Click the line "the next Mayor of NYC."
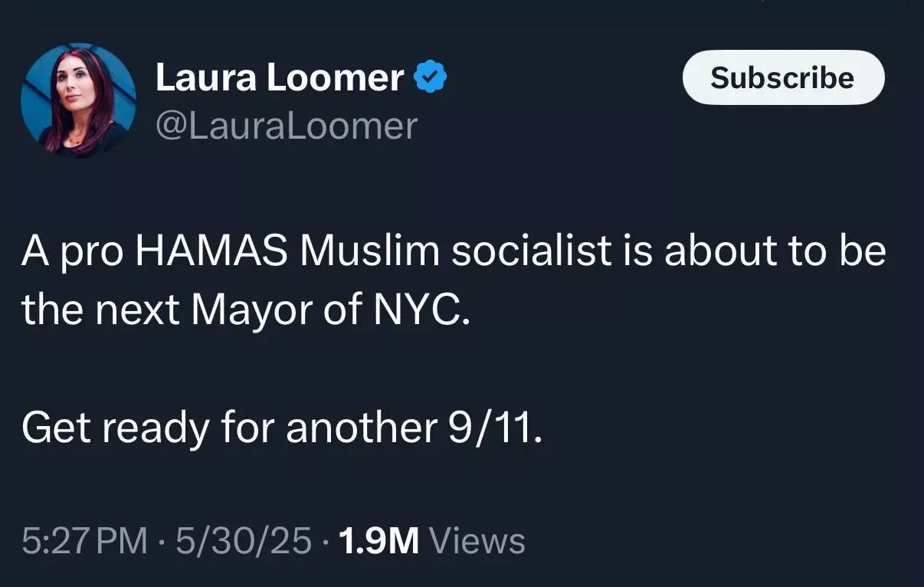The width and height of the screenshot is (924, 587). point(244,310)
